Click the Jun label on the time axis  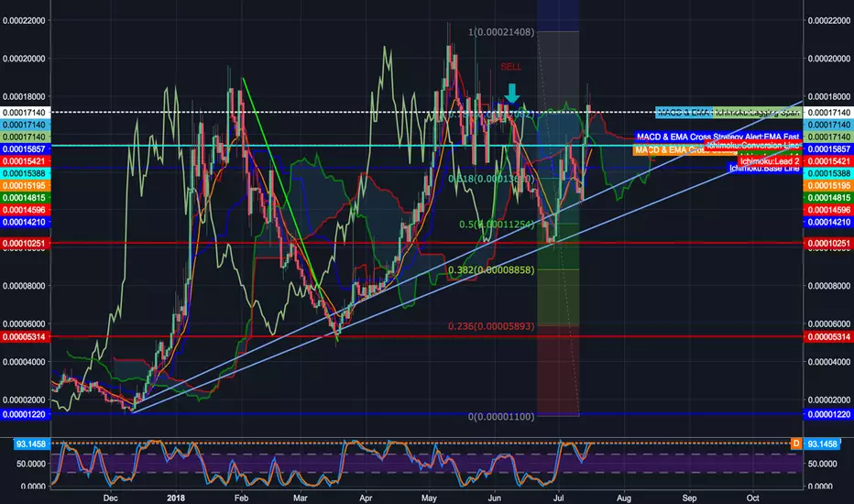point(494,498)
